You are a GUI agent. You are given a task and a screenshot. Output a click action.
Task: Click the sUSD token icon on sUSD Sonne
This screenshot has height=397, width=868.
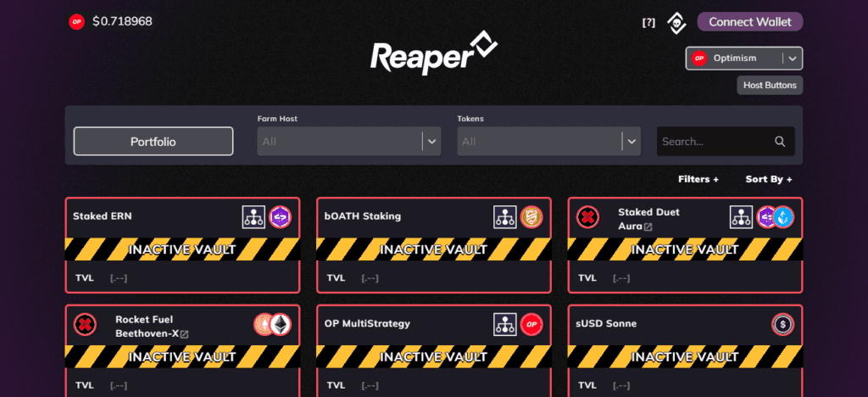pos(782,324)
